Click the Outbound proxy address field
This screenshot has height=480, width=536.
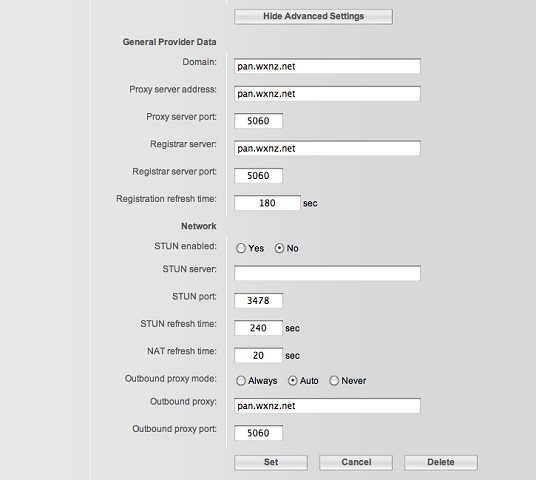tap(327, 405)
